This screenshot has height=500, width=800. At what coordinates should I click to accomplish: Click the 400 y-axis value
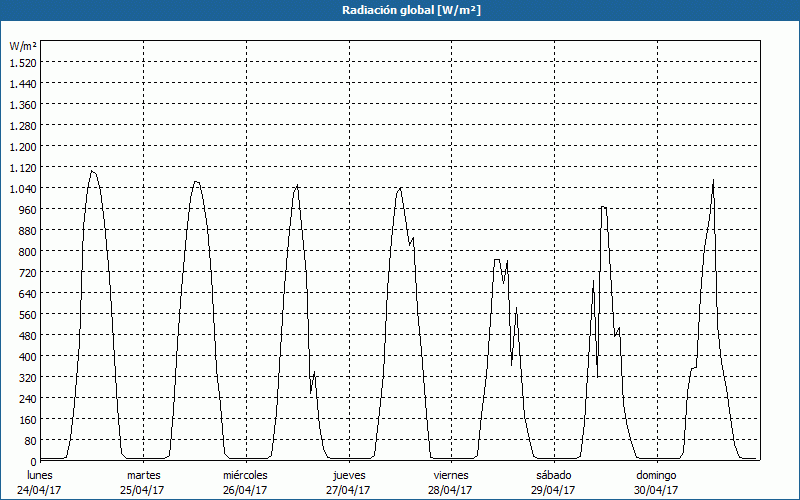[28, 357]
